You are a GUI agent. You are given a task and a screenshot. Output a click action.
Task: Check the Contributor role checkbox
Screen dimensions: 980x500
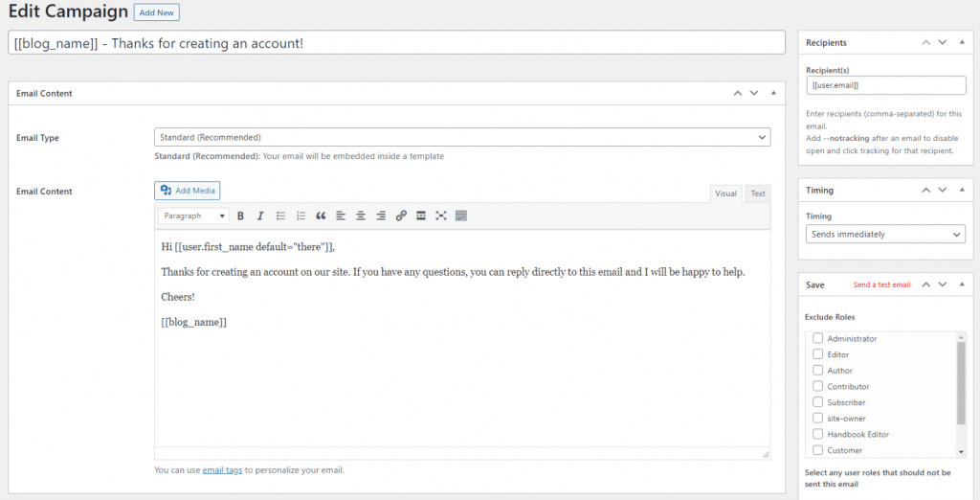tap(817, 386)
